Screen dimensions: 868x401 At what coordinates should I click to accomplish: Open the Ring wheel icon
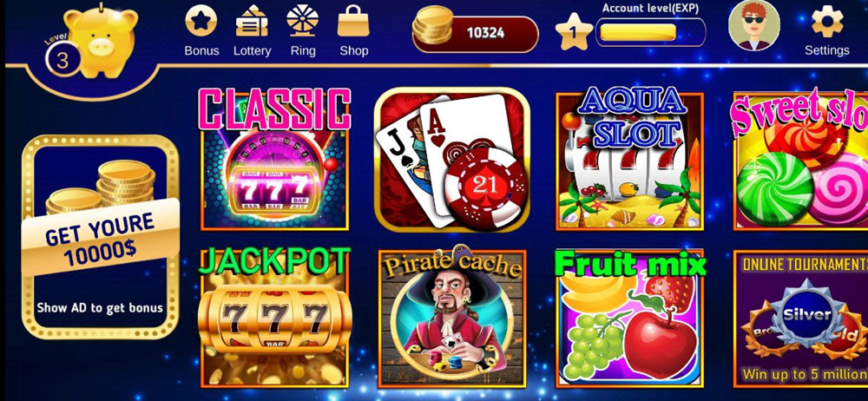click(302, 21)
